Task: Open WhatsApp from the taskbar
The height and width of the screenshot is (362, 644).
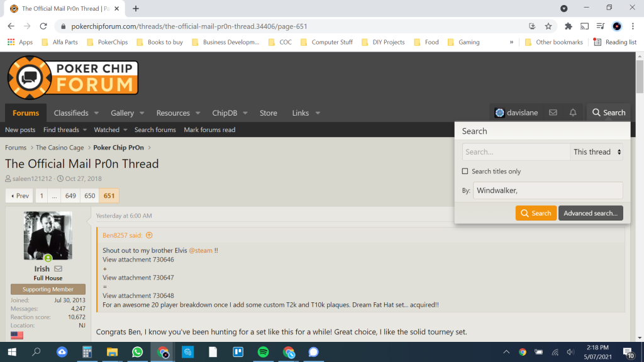Action: [137, 352]
